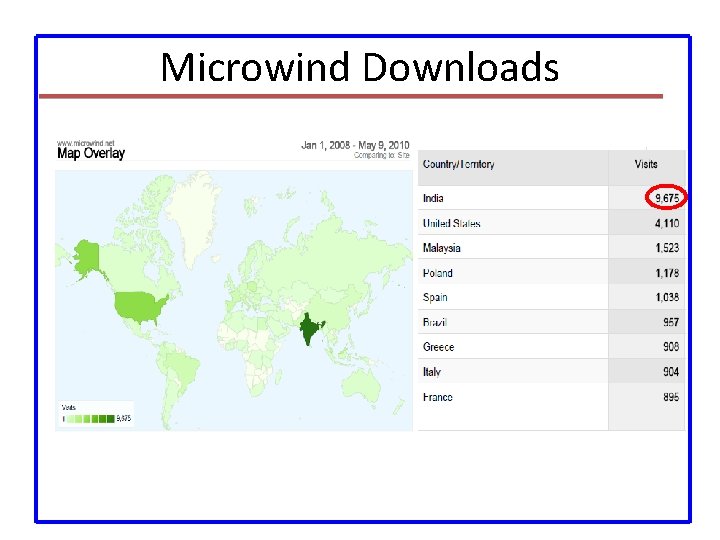Screen dimensions: 720x540
Task: Select the India row label
Action: click(433, 198)
